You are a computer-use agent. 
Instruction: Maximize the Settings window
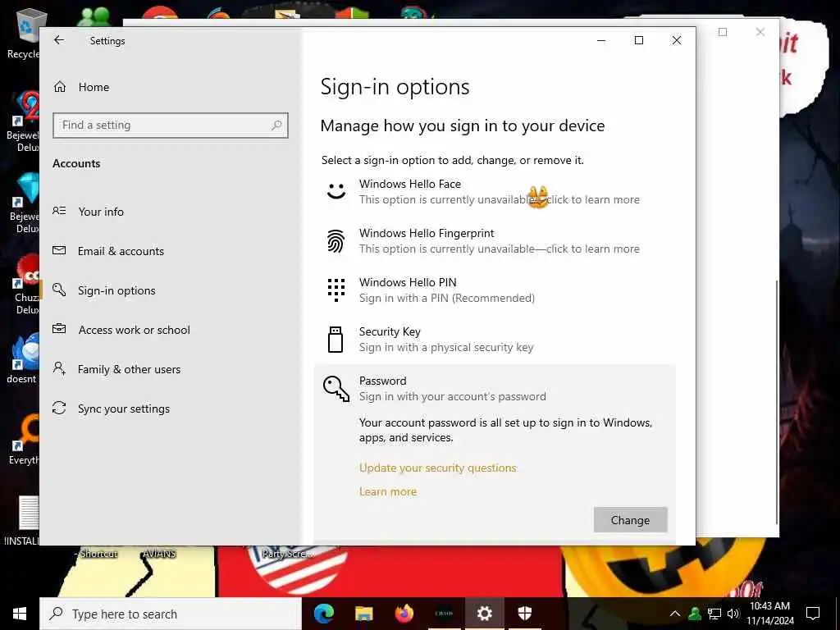pos(638,40)
